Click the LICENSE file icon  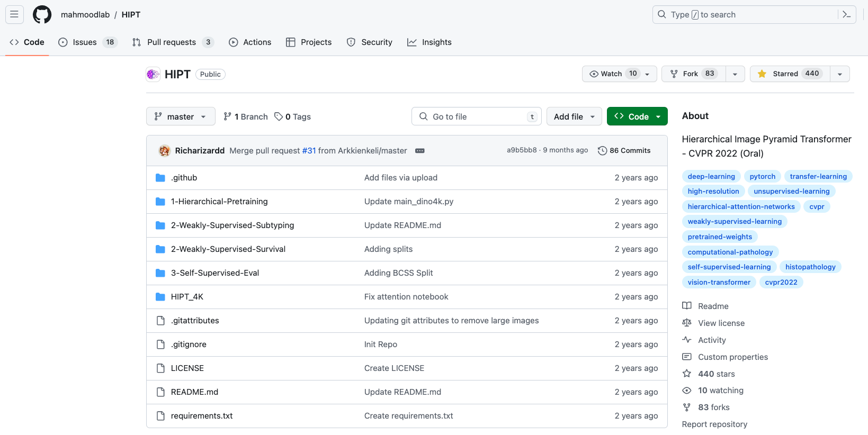(x=160, y=368)
